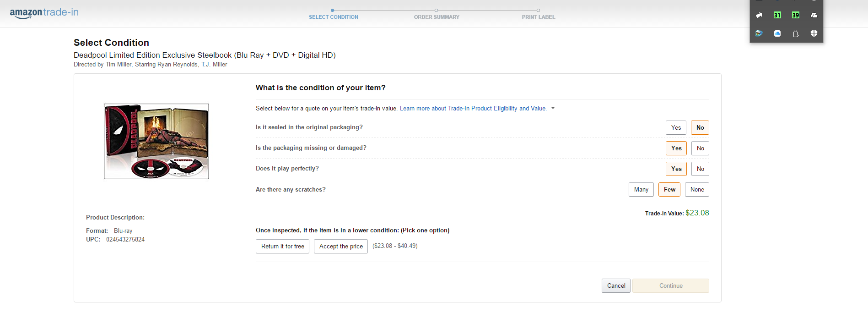The image size is (868, 313).
Task: Choose Yes for packaging missing or damaged
Action: pos(676,148)
